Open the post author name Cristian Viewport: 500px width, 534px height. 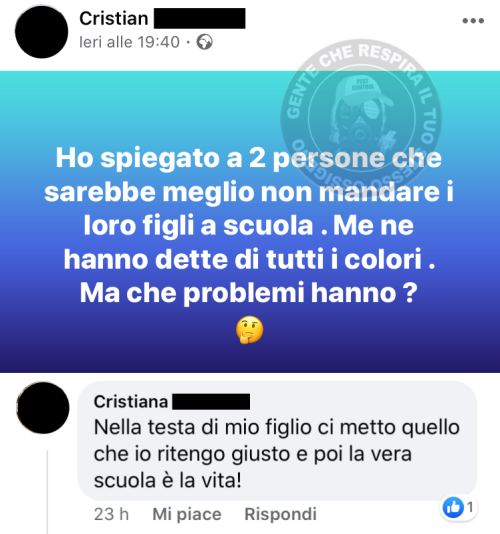point(114,18)
